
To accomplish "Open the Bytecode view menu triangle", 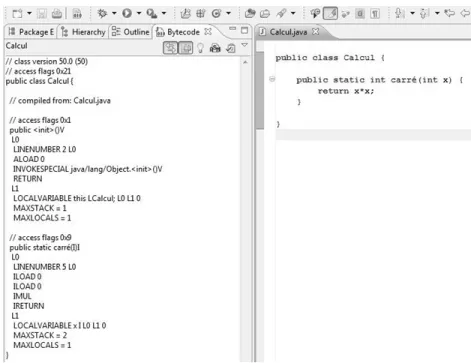I will 245,45.
